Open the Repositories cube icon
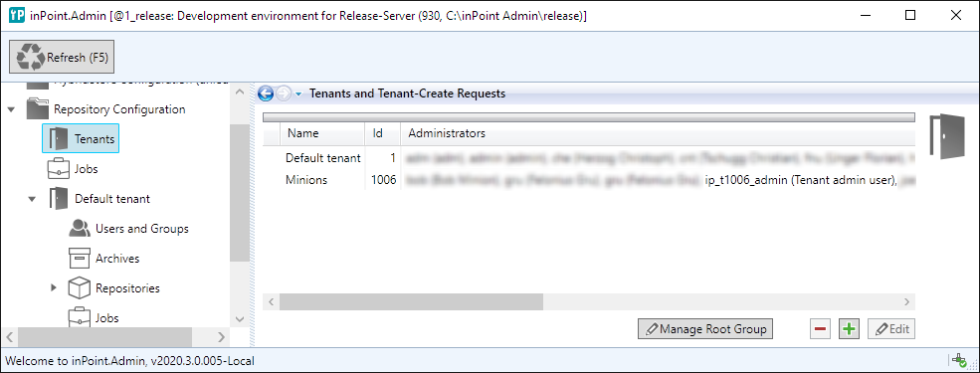980x373 pixels. (x=80, y=288)
